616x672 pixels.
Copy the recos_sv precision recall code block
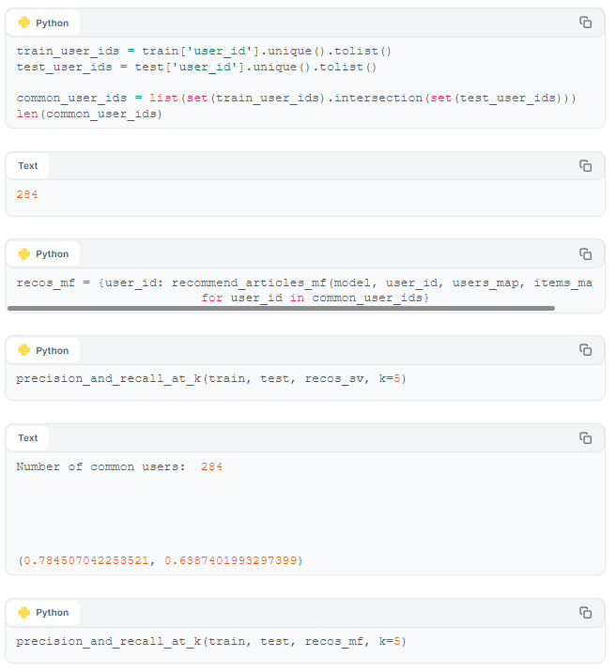pos(585,350)
